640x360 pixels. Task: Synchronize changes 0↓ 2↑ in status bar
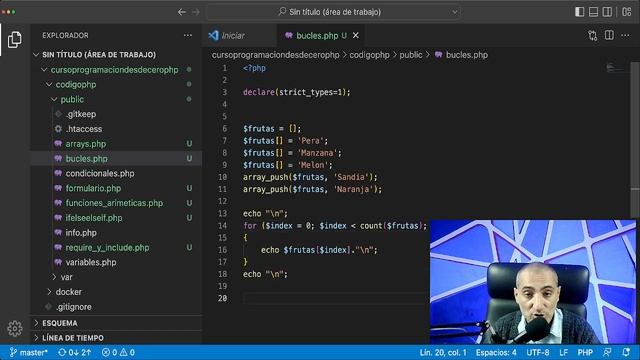(75, 352)
